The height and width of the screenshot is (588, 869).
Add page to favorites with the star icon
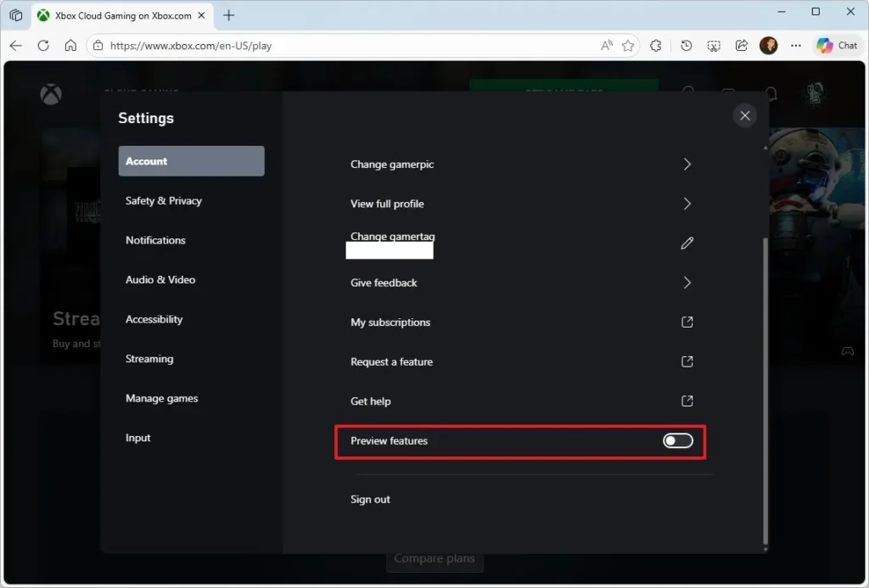[x=626, y=46]
